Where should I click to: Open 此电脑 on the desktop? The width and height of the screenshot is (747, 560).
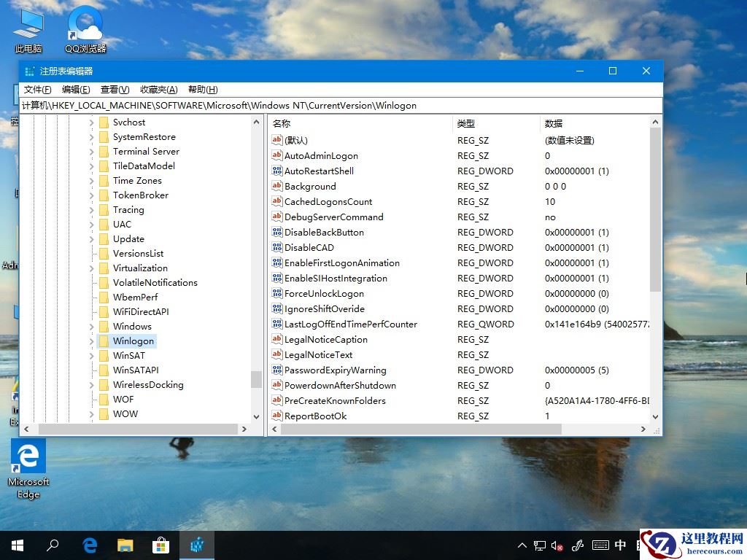[27, 22]
